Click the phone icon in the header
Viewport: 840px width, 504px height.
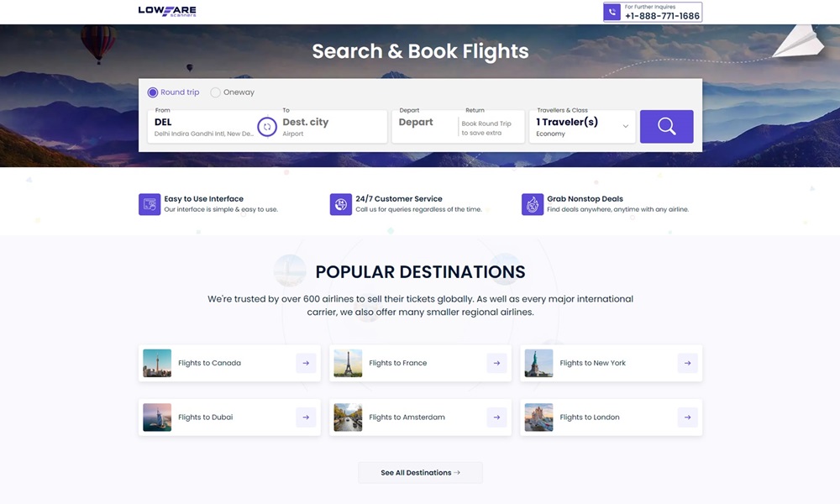[612, 12]
